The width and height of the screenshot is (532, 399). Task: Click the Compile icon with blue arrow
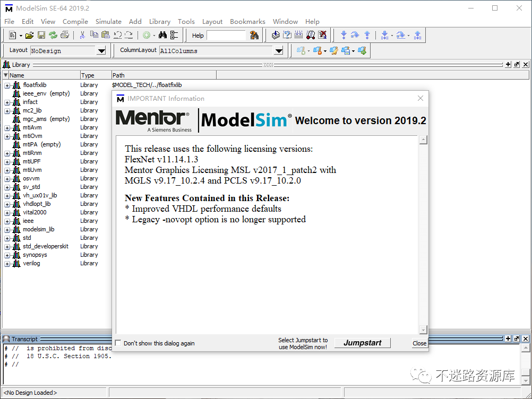coord(276,35)
